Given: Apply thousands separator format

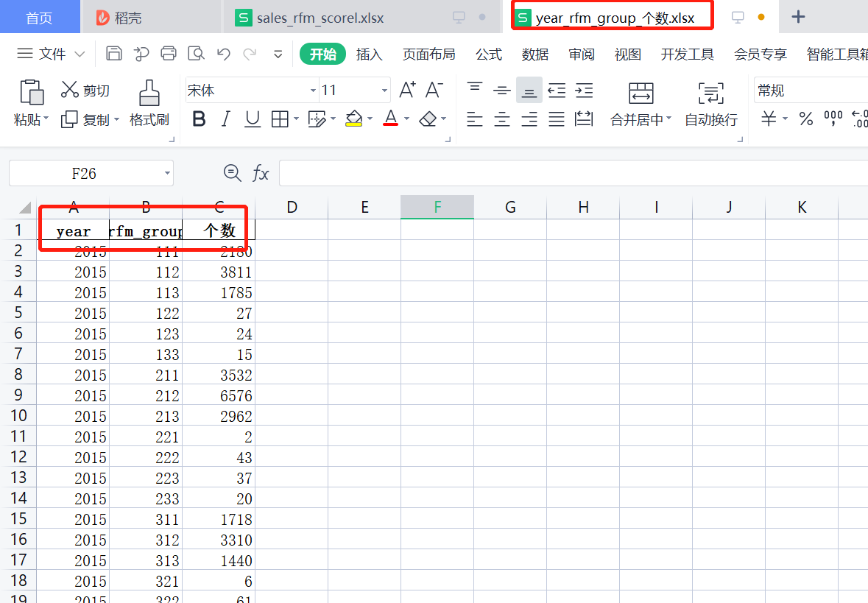Looking at the screenshot, I should click(x=833, y=118).
